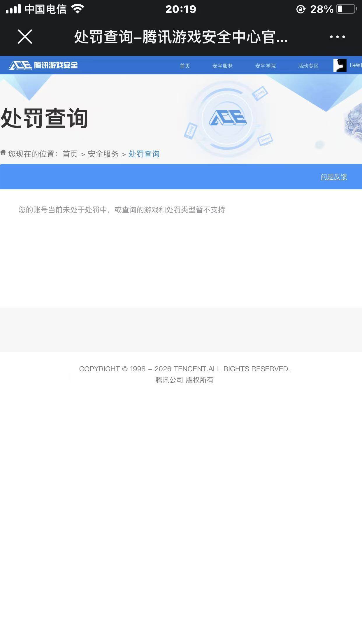Tap the COPYRIGHT 1998 – 2026 TENCENT text
The width and height of the screenshot is (362, 644).
coord(184,369)
